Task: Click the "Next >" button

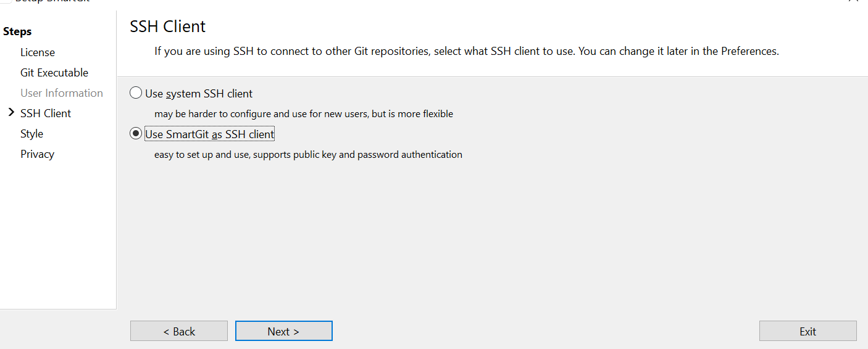Action: 284,331
